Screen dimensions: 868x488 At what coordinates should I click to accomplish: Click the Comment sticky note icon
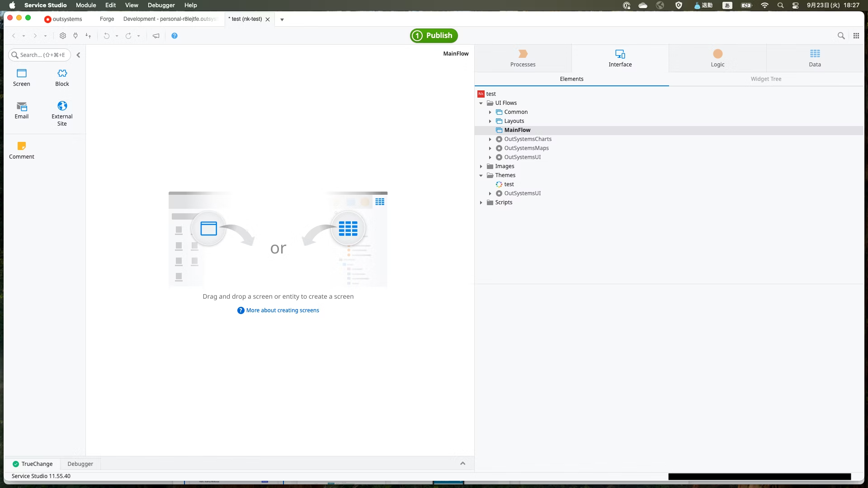tap(21, 146)
